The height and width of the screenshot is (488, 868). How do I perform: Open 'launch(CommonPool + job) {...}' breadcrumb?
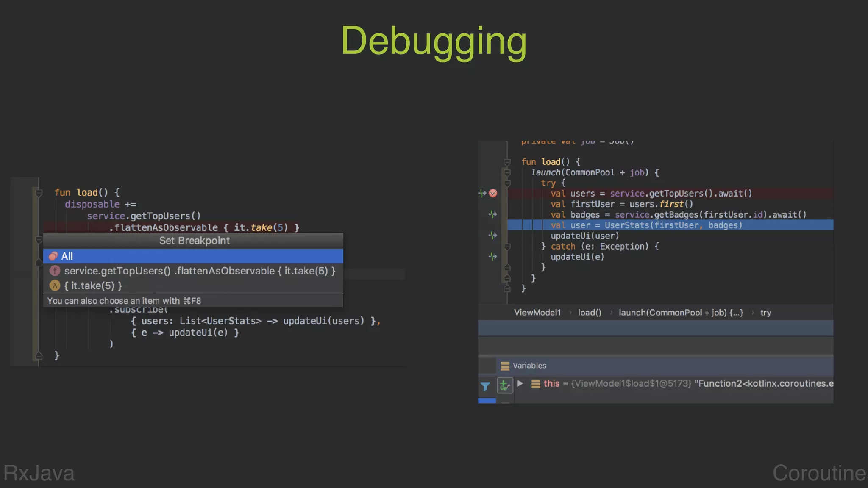pyautogui.click(x=681, y=313)
